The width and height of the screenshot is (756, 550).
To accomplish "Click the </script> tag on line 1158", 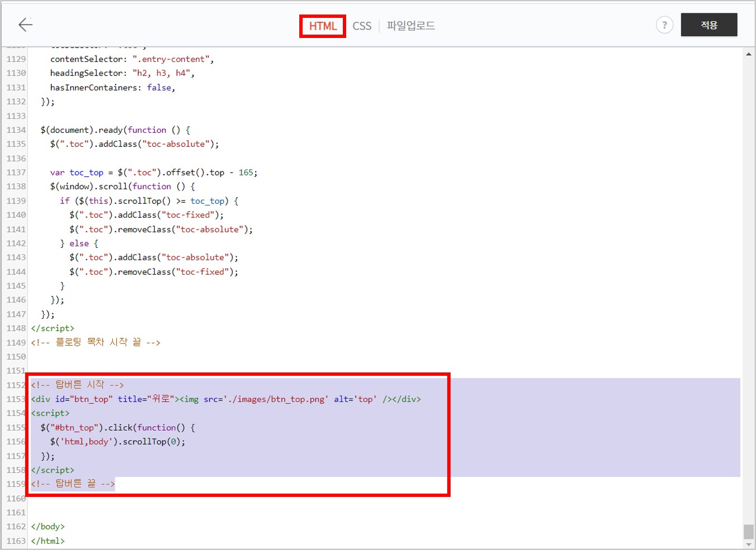I will tap(52, 470).
